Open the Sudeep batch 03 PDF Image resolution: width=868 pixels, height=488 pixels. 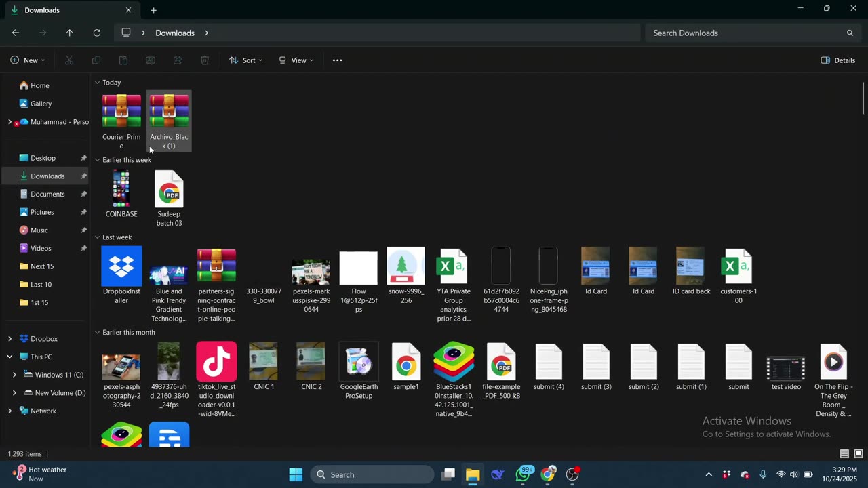tap(169, 199)
